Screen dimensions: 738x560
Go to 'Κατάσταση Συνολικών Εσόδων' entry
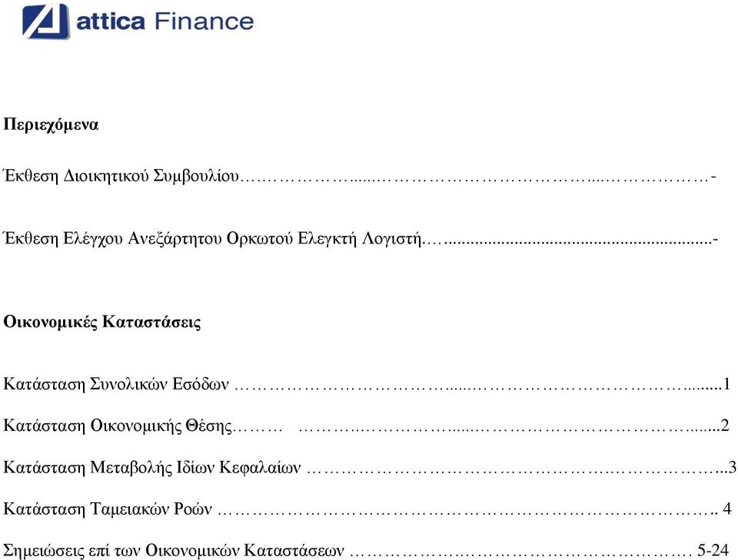pos(116,384)
